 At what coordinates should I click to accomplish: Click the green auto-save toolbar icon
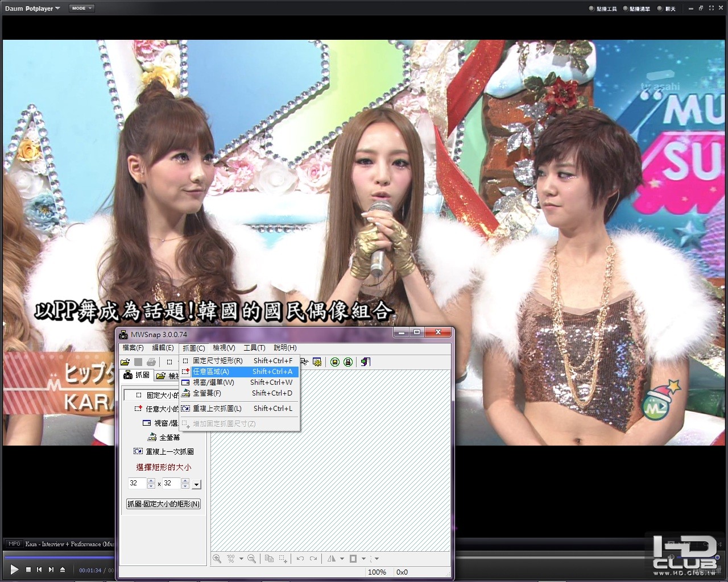(x=335, y=362)
